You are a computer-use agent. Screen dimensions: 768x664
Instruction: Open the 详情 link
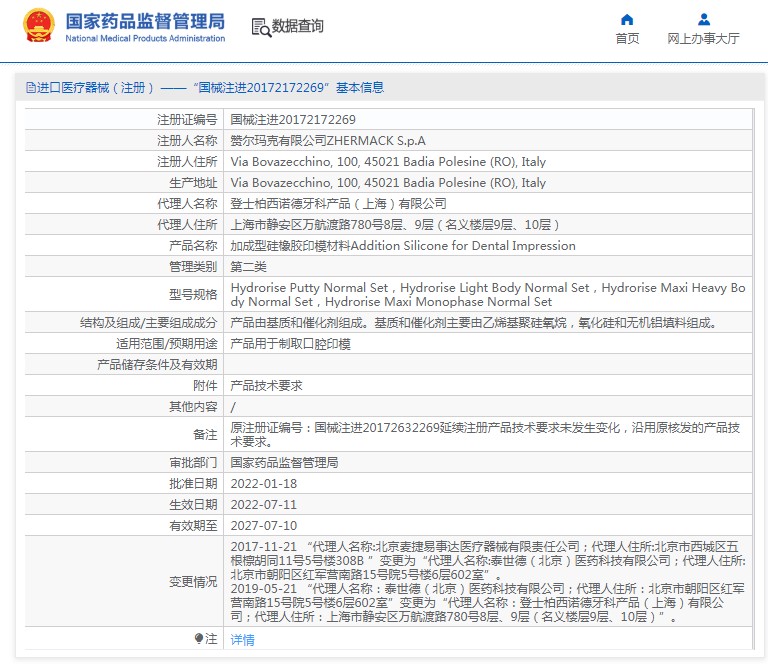tap(242, 640)
